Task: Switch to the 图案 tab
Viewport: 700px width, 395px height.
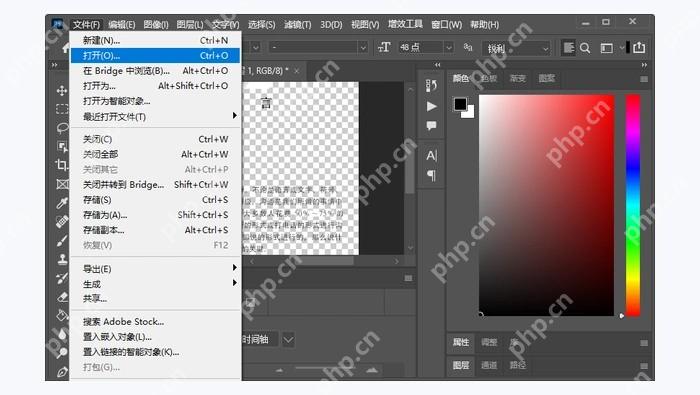Action: point(546,79)
